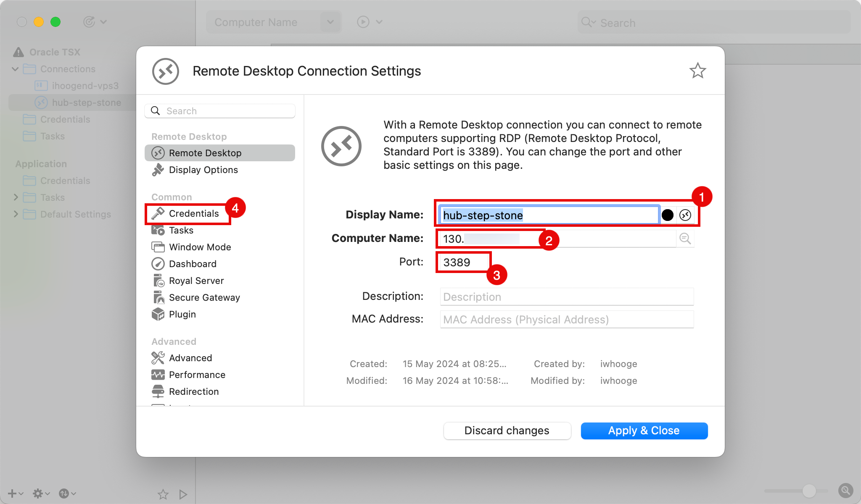Click the Tasks settings icon
The image size is (861, 504).
(157, 231)
